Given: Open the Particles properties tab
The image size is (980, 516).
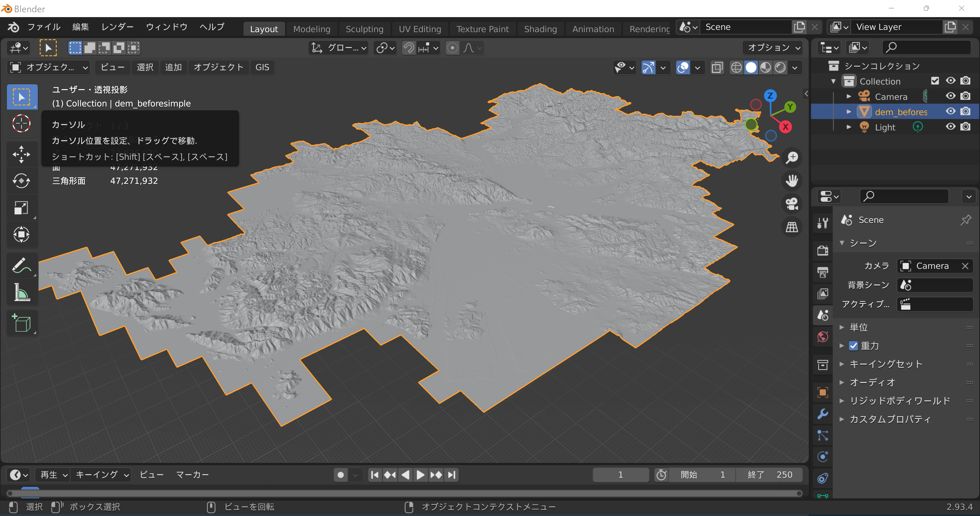Looking at the screenshot, I should tap(823, 435).
